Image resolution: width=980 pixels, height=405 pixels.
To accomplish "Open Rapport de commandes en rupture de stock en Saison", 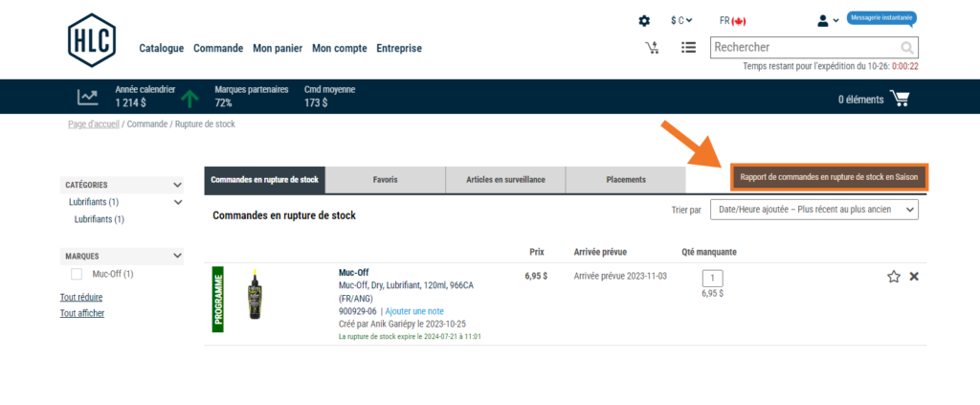I will [x=829, y=178].
